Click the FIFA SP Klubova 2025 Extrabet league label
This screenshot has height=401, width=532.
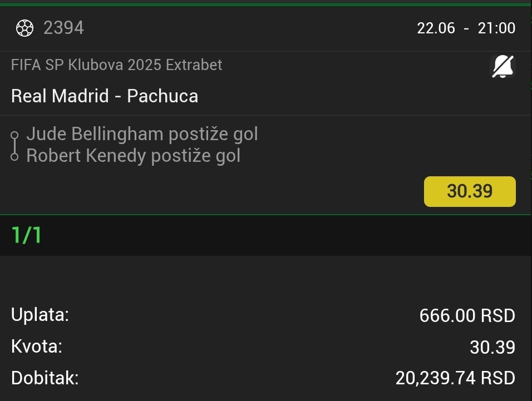click(116, 65)
